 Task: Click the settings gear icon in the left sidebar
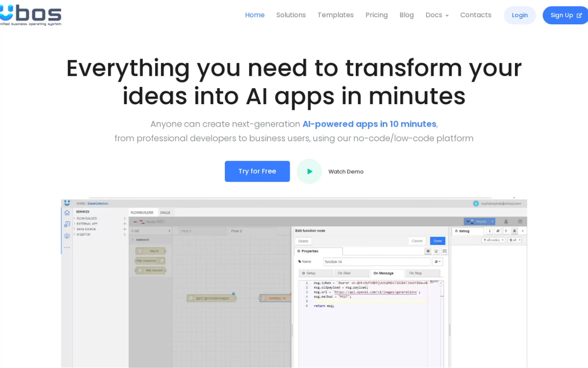67,236
